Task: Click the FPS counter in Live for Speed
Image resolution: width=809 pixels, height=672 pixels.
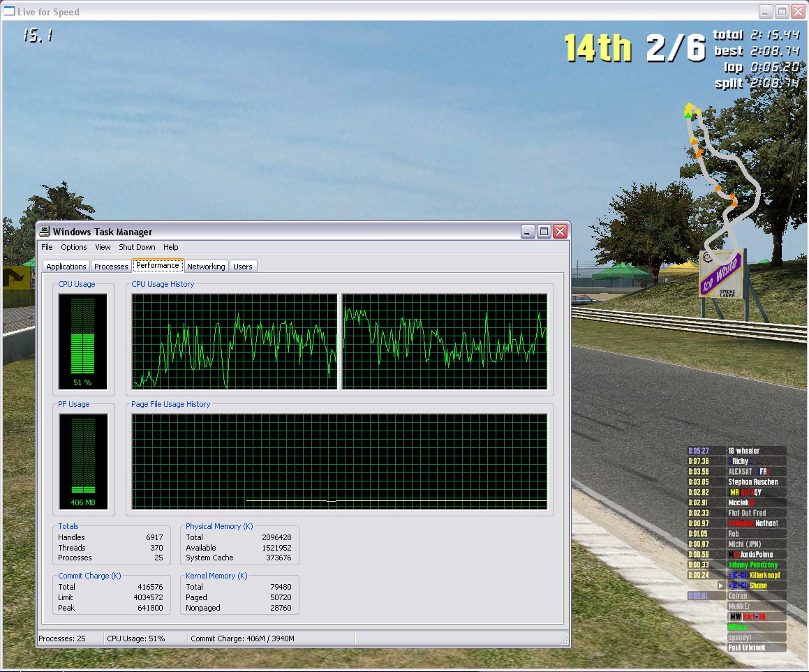Action: (x=38, y=35)
